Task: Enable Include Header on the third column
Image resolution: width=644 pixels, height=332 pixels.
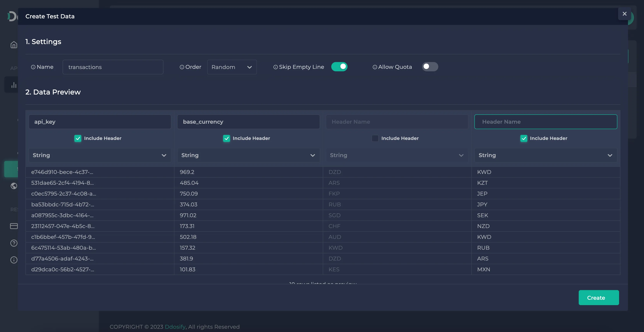Action: [x=375, y=138]
